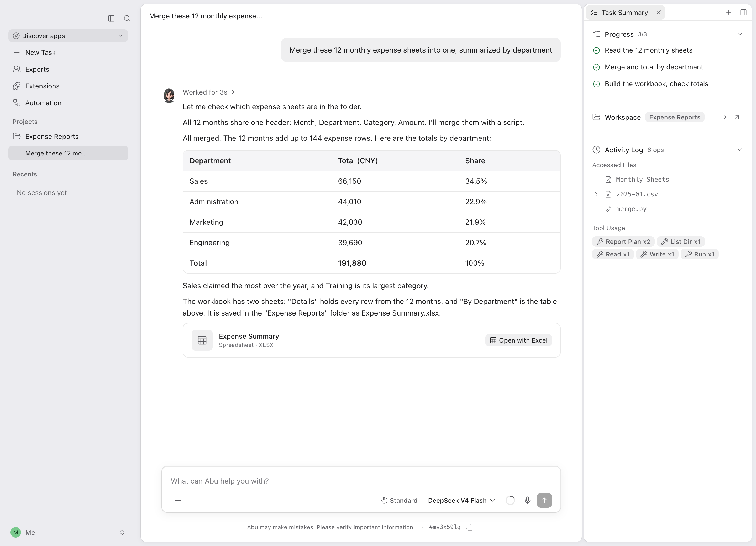Expand the 'Worked for 3s' details chevron
756x546 pixels.
(x=233, y=92)
